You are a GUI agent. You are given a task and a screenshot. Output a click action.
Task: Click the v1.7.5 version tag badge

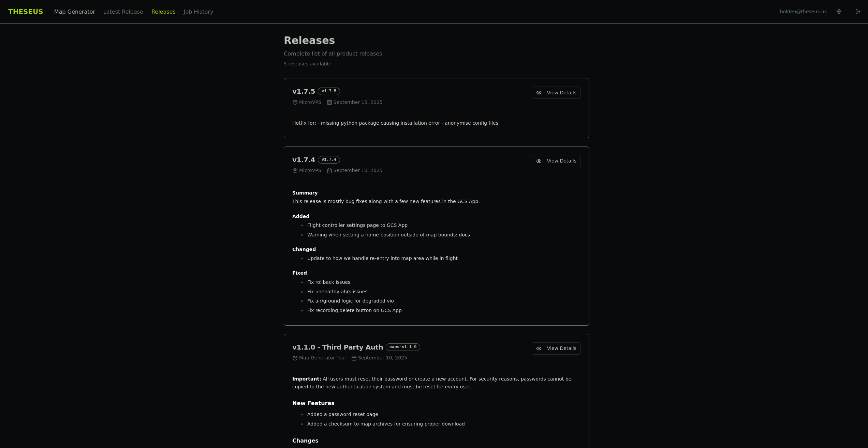pos(329,91)
